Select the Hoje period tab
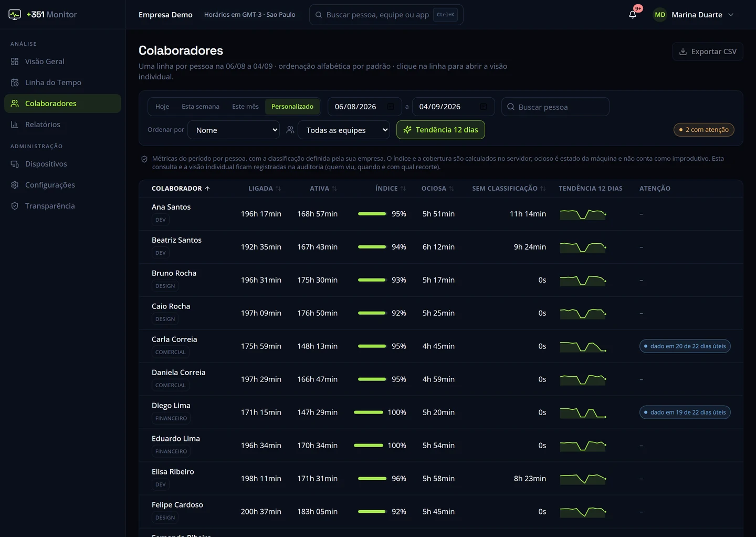The height and width of the screenshot is (537, 756). [x=162, y=107]
